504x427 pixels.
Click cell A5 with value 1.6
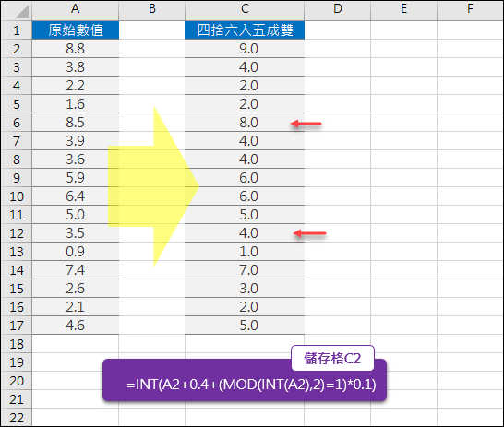coord(76,104)
